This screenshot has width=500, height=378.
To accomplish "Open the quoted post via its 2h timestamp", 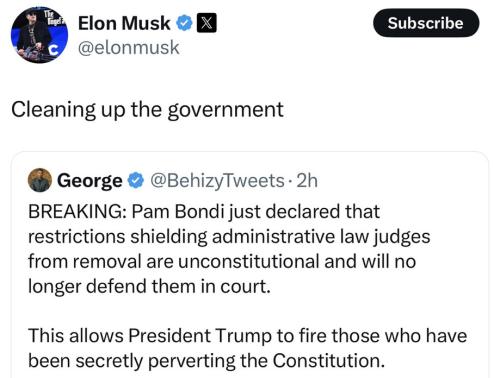I will [307, 180].
